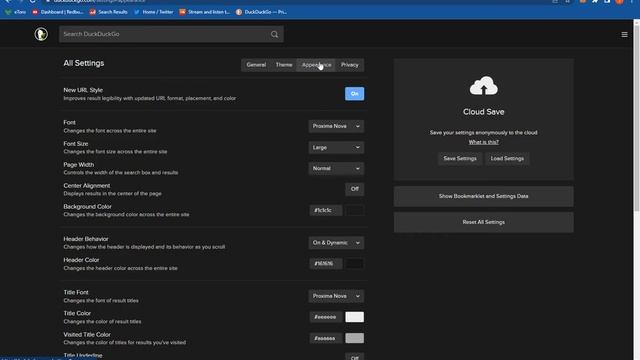Open the What is this? link
Screen dimensions: 640x360
483,142
